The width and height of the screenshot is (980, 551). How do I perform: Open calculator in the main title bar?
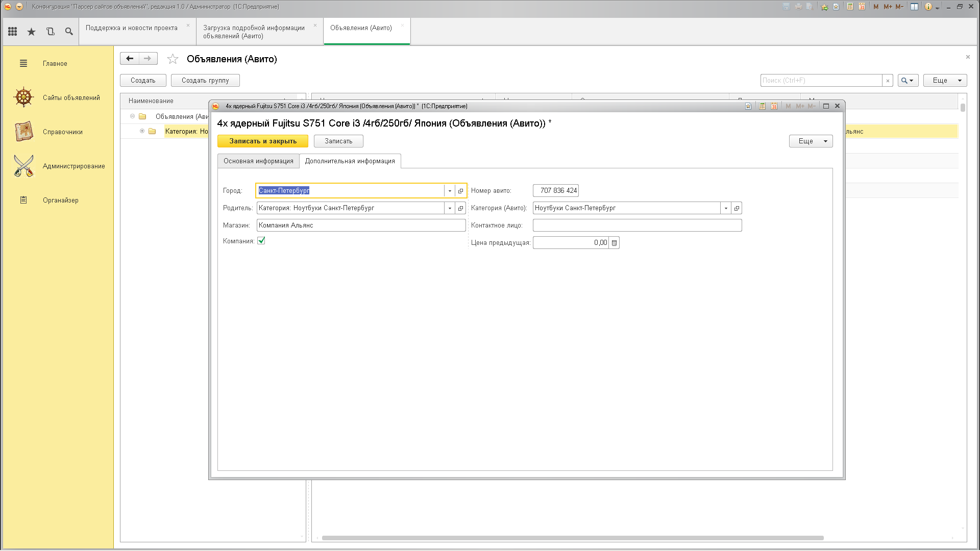point(850,7)
